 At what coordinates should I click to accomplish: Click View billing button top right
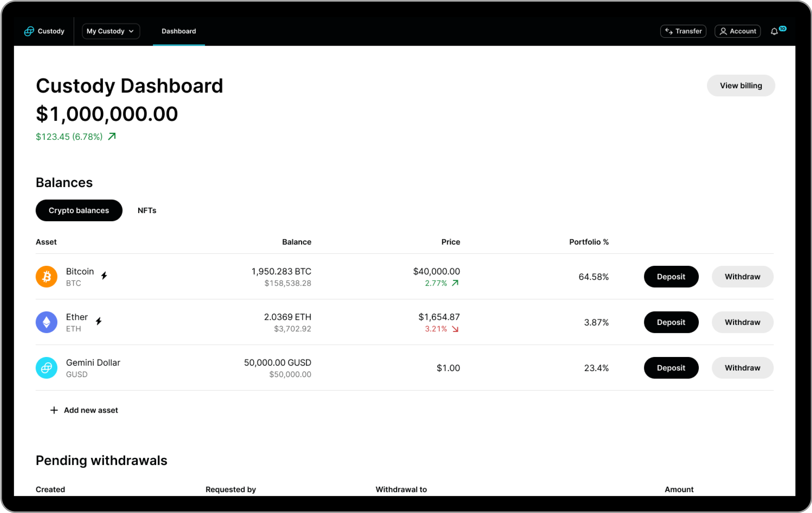click(x=740, y=85)
